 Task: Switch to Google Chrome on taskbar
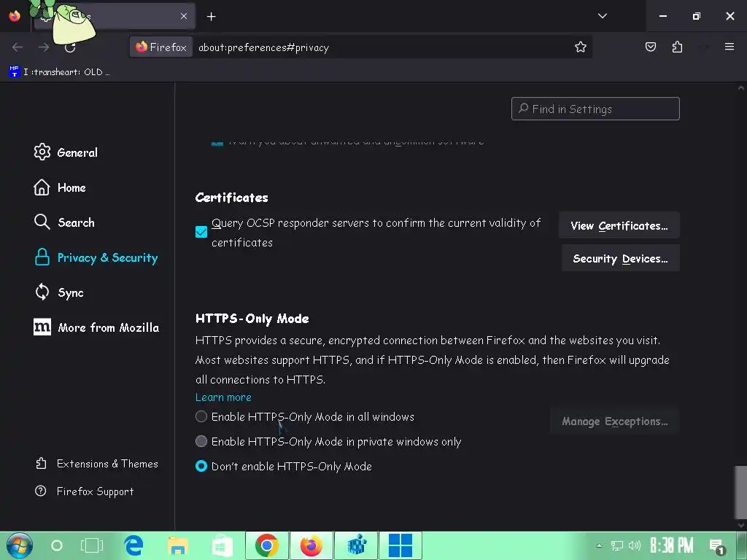click(x=267, y=545)
